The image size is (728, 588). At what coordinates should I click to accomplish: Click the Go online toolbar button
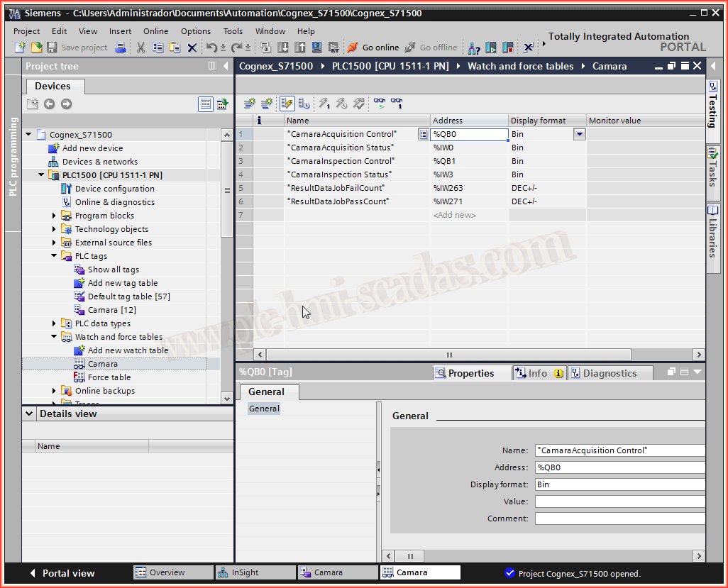(373, 48)
